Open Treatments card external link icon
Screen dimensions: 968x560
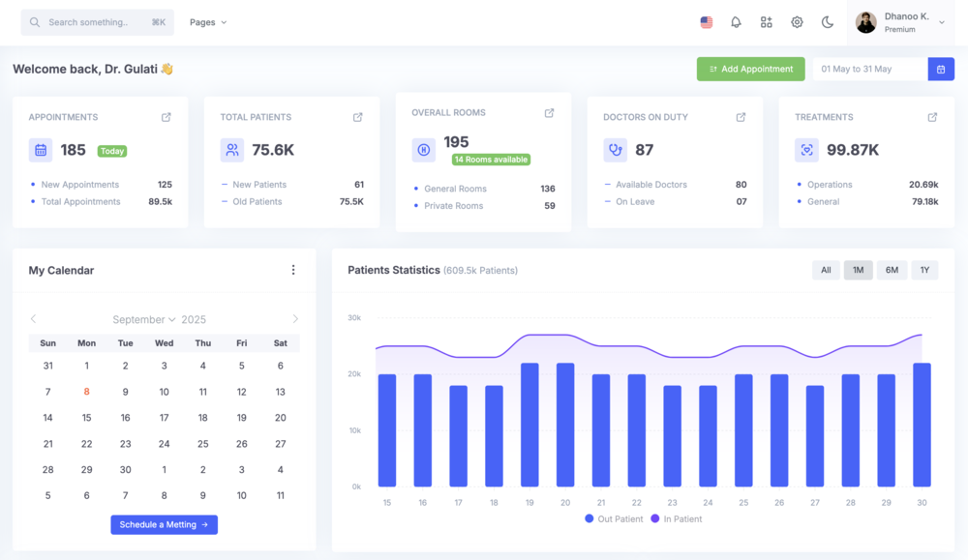click(933, 117)
